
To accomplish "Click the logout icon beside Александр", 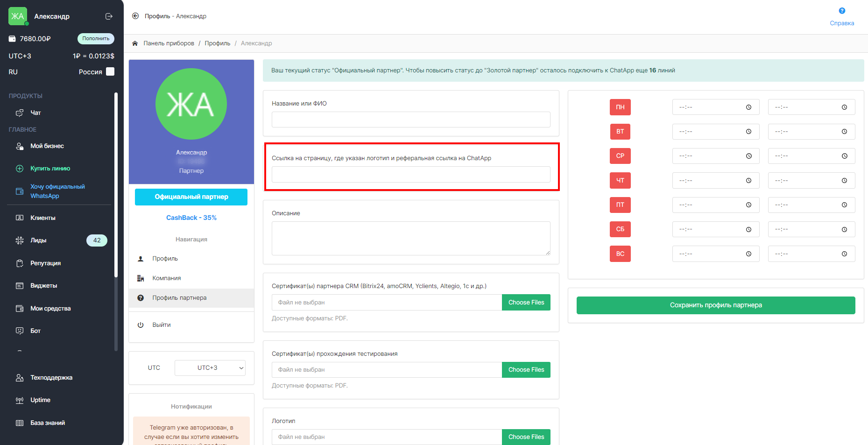I will [109, 16].
